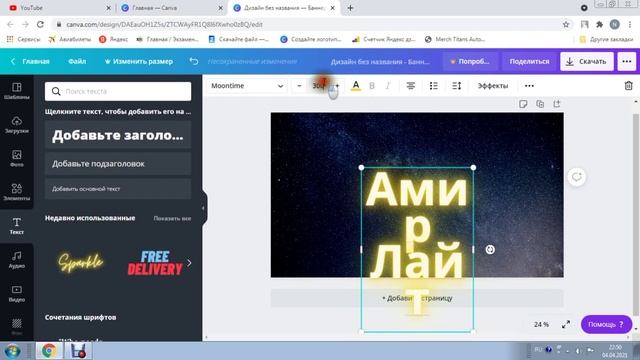Viewport: 640px width, 360px height.
Task: Decrease font size with minus button
Action: 299,86
